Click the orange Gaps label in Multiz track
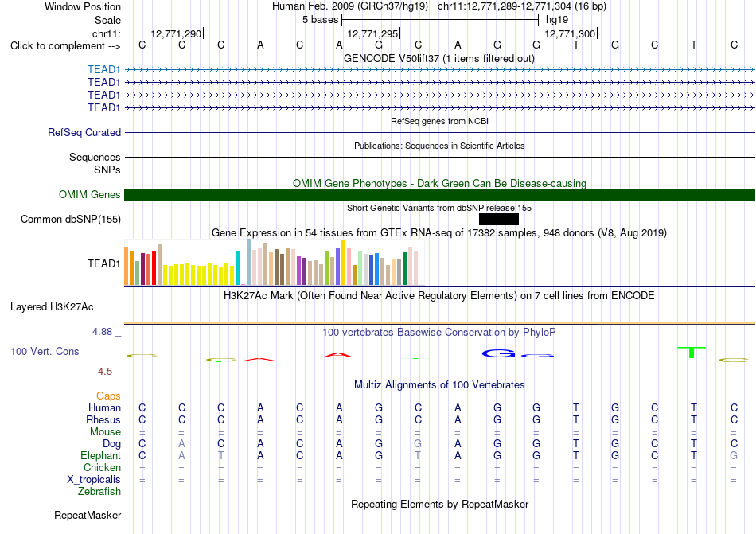The height and width of the screenshot is (534, 756). point(108,396)
